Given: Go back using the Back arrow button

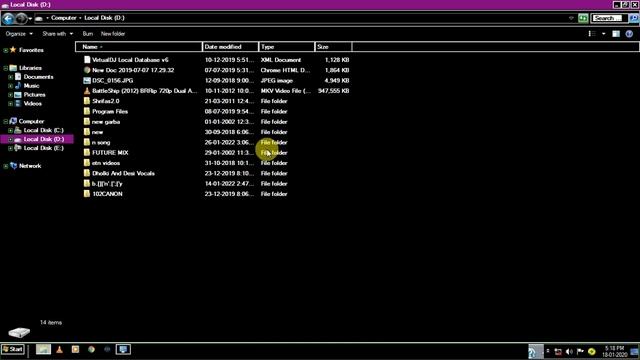Looking at the screenshot, I should 8,18.
